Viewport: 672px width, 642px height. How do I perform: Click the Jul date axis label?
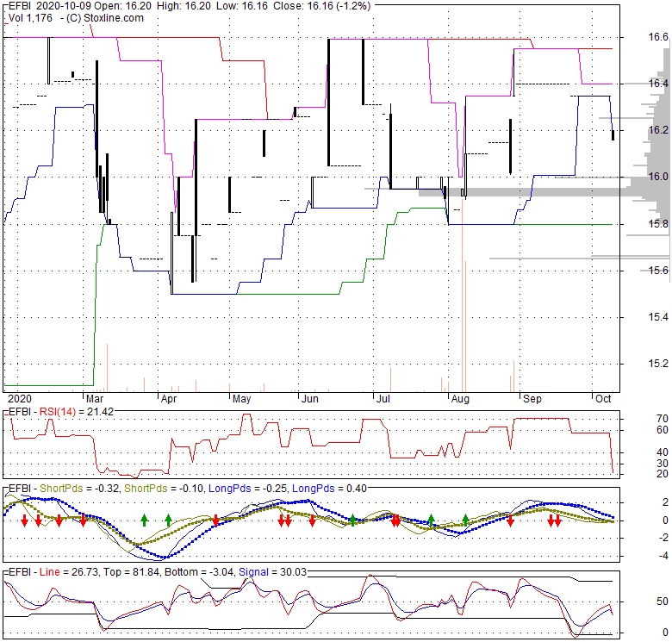click(x=383, y=399)
